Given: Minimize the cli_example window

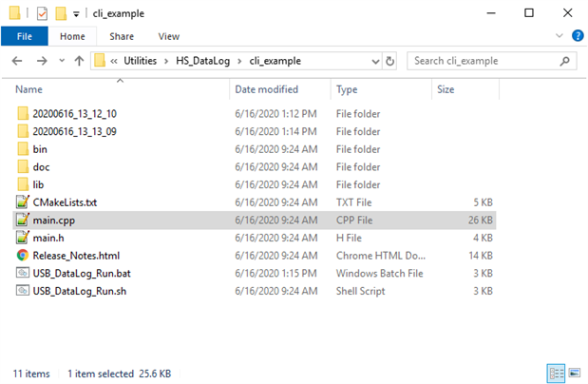Looking at the screenshot, I should click(491, 13).
